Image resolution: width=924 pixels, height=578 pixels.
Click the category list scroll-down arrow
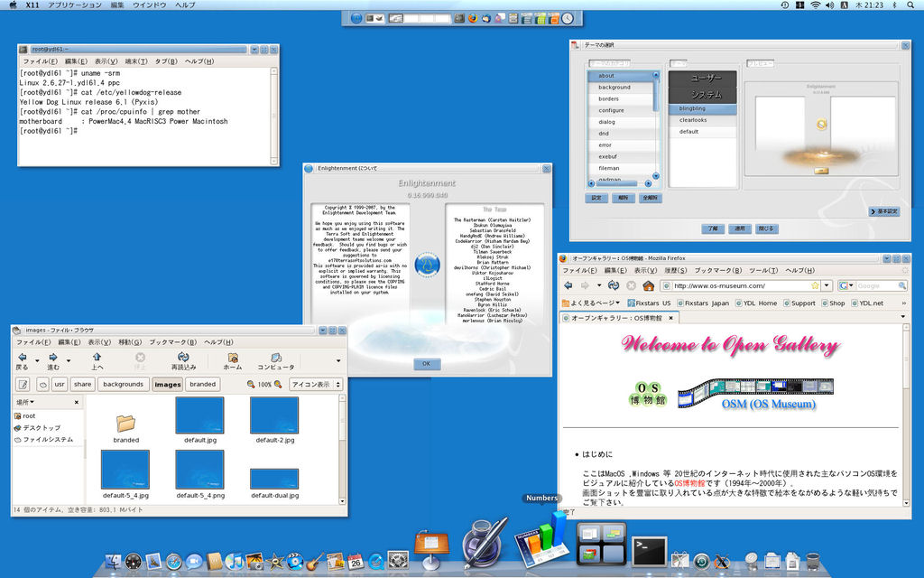click(656, 176)
